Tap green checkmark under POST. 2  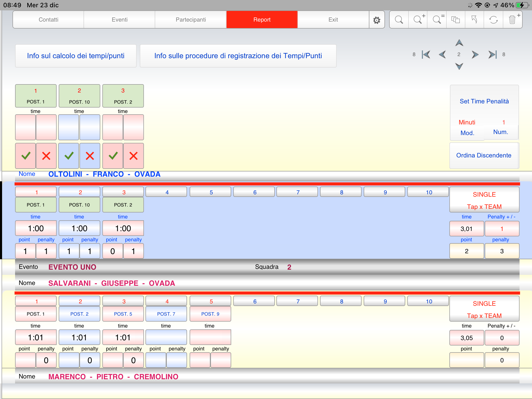coord(113,156)
